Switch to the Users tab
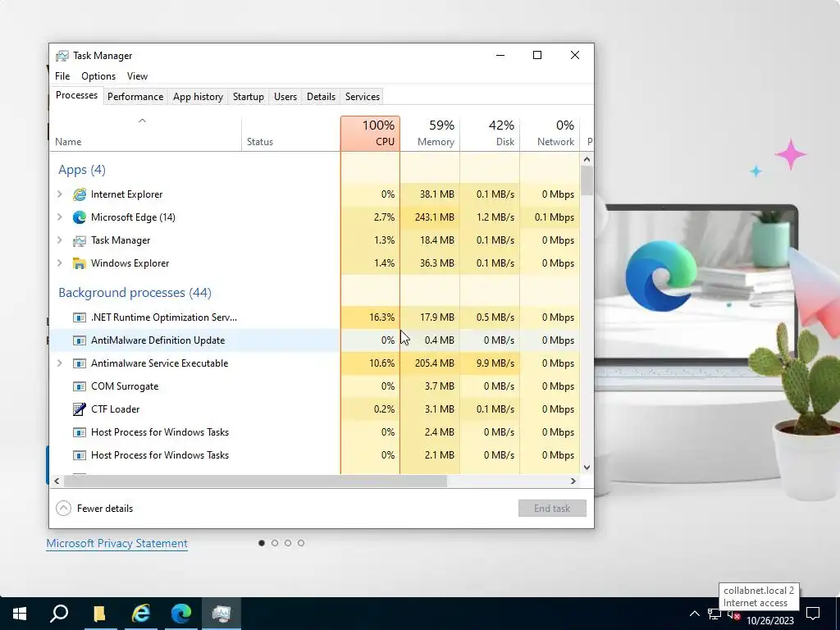 coord(285,97)
